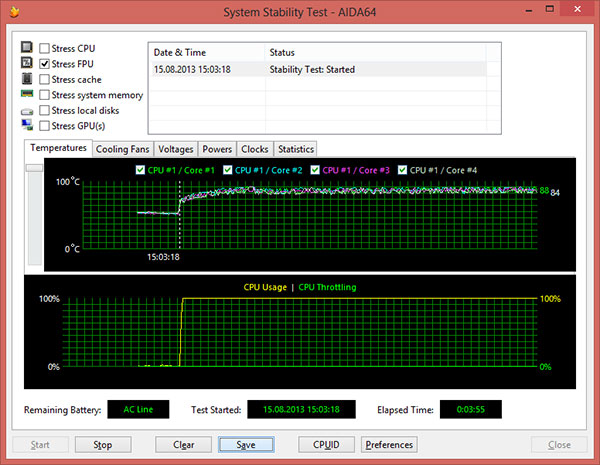Open the Preferences dialog
Image resolution: width=600 pixels, height=465 pixels.
389,444
